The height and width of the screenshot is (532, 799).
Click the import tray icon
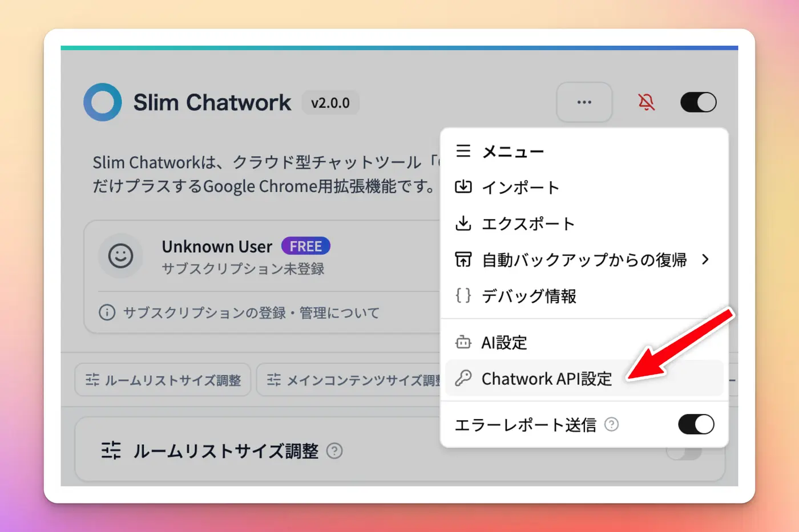point(463,186)
